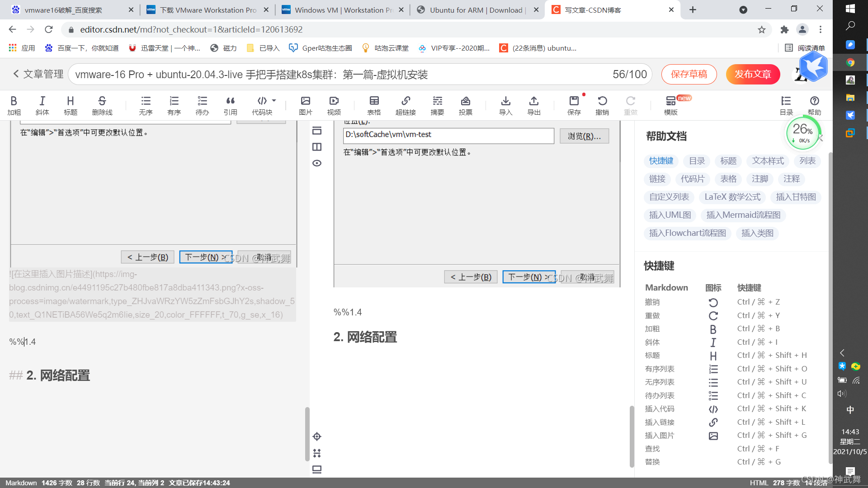Insert blockquote with 引用 tool
868x488 pixels.
[x=231, y=106]
